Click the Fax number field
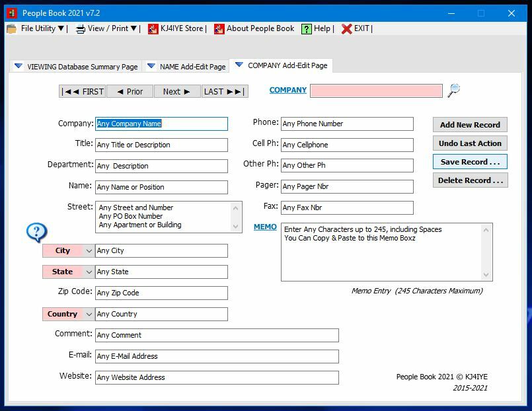532x411 pixels. (x=347, y=208)
